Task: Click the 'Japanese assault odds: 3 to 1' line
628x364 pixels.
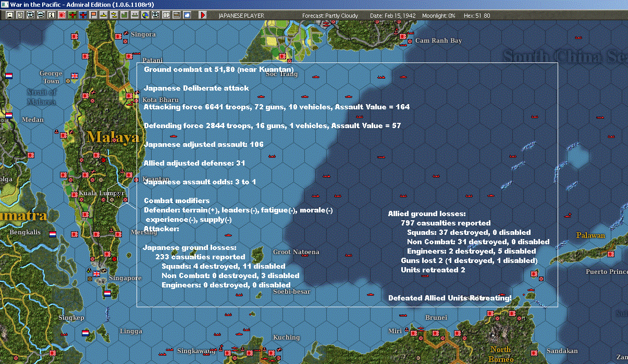Action: pyautogui.click(x=200, y=182)
